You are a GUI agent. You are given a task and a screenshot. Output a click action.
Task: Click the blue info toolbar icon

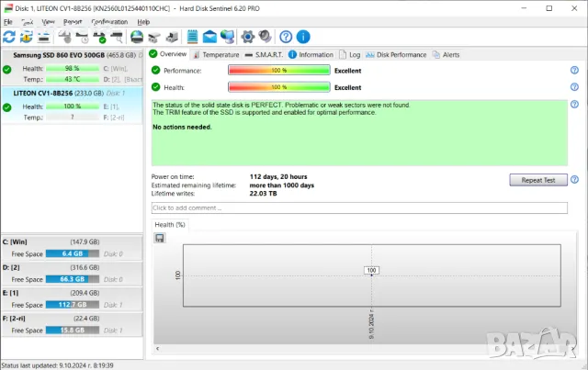pyautogui.click(x=302, y=37)
